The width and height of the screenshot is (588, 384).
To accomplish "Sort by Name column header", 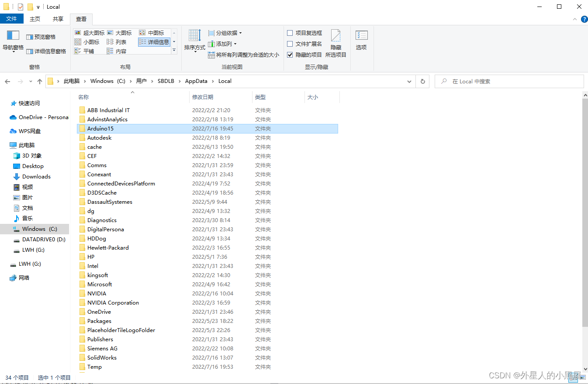I will point(132,97).
